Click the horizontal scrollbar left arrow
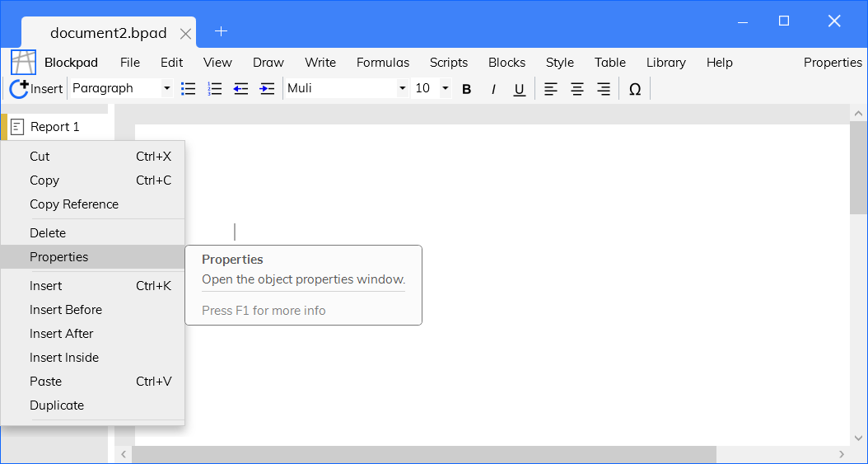 [x=124, y=455]
